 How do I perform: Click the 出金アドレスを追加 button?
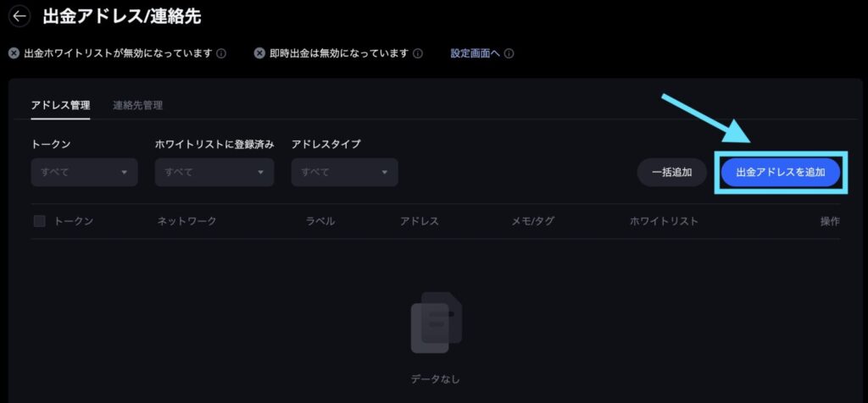tap(781, 172)
